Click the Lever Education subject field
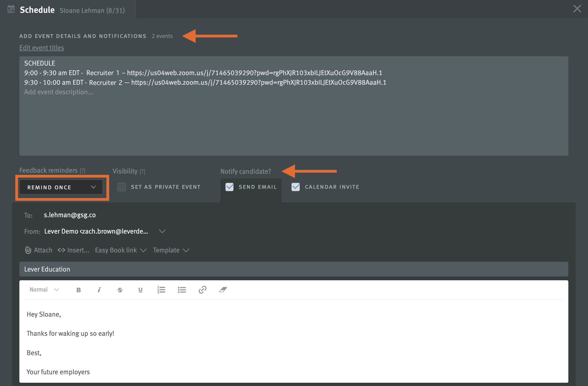The height and width of the screenshot is (386, 588). coord(294,269)
